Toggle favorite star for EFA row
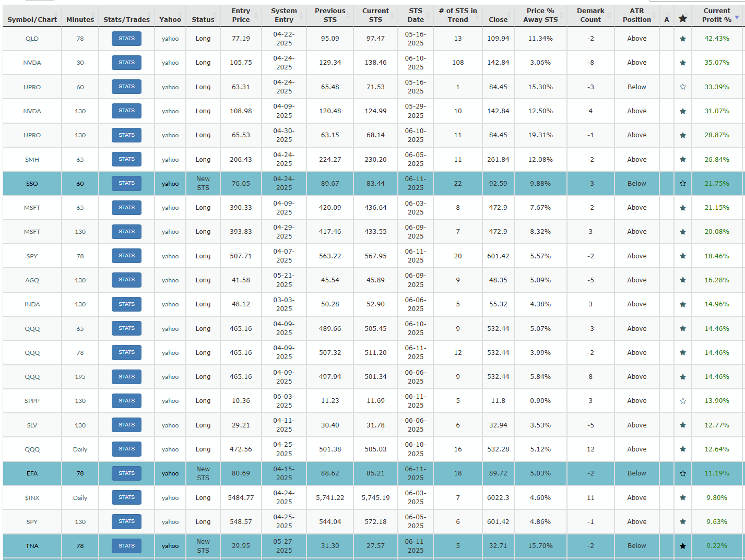Image resolution: width=745 pixels, height=560 pixels. pos(683,473)
